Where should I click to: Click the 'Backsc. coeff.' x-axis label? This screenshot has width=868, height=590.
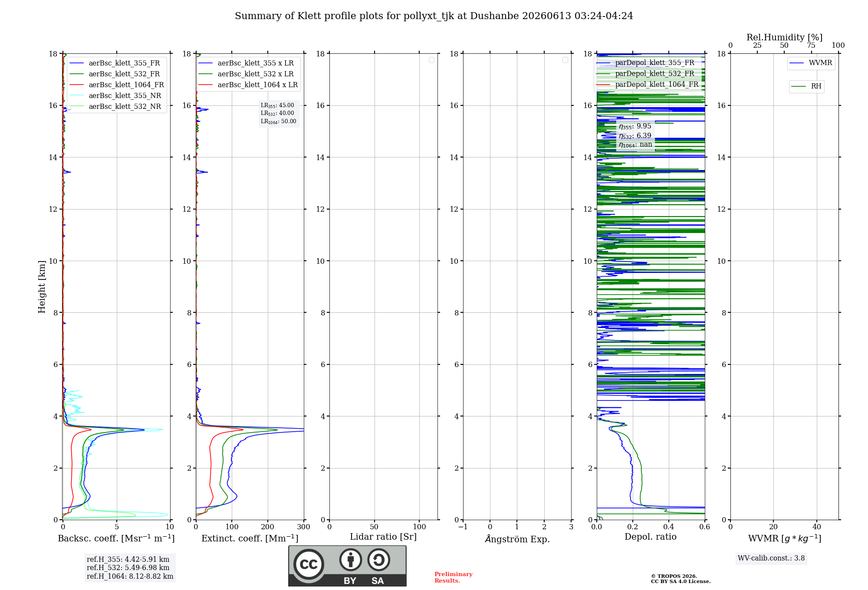click(116, 538)
